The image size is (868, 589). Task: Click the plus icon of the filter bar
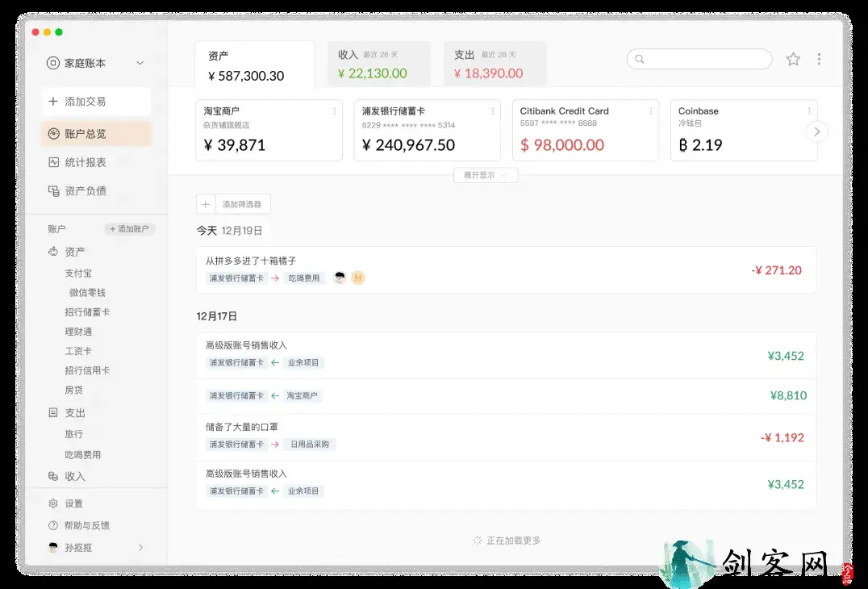(x=206, y=204)
